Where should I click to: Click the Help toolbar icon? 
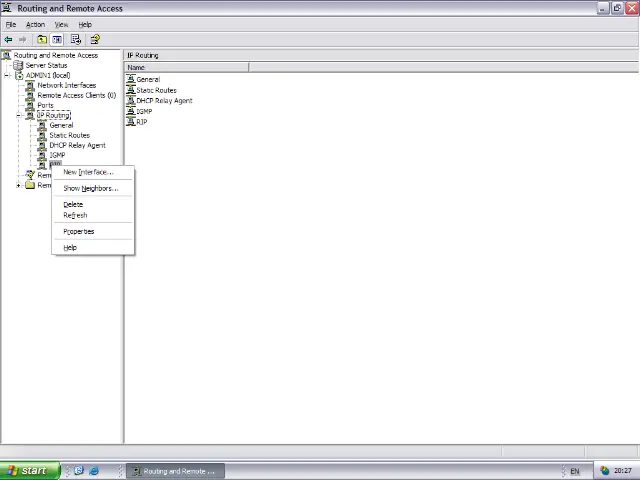coord(95,40)
